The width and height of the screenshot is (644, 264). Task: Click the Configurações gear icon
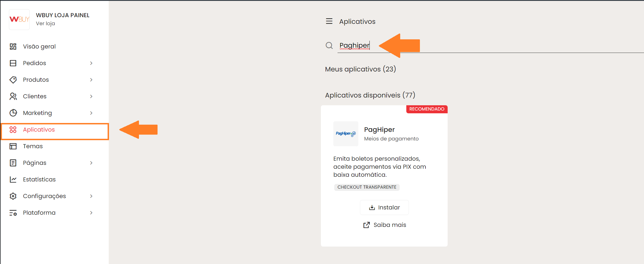pyautogui.click(x=13, y=196)
